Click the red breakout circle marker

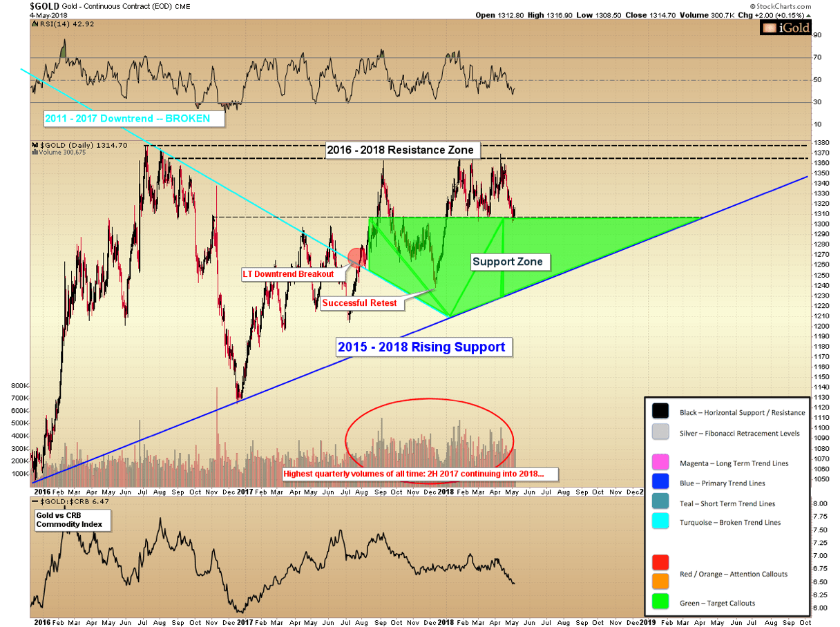357,256
